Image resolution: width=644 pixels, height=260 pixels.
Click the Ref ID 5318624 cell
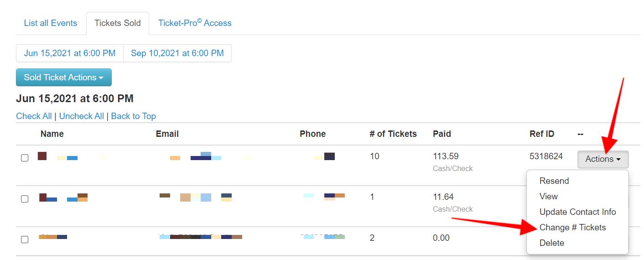point(546,156)
